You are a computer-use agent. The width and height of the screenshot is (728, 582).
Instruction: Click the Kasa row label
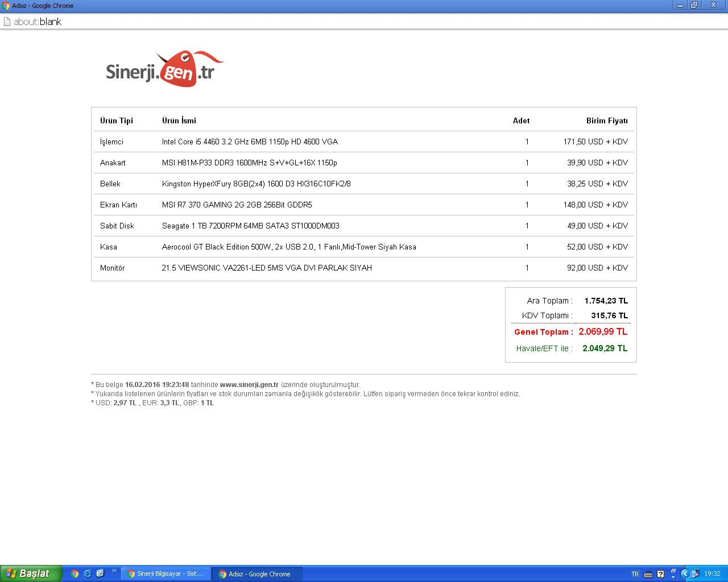(x=109, y=247)
